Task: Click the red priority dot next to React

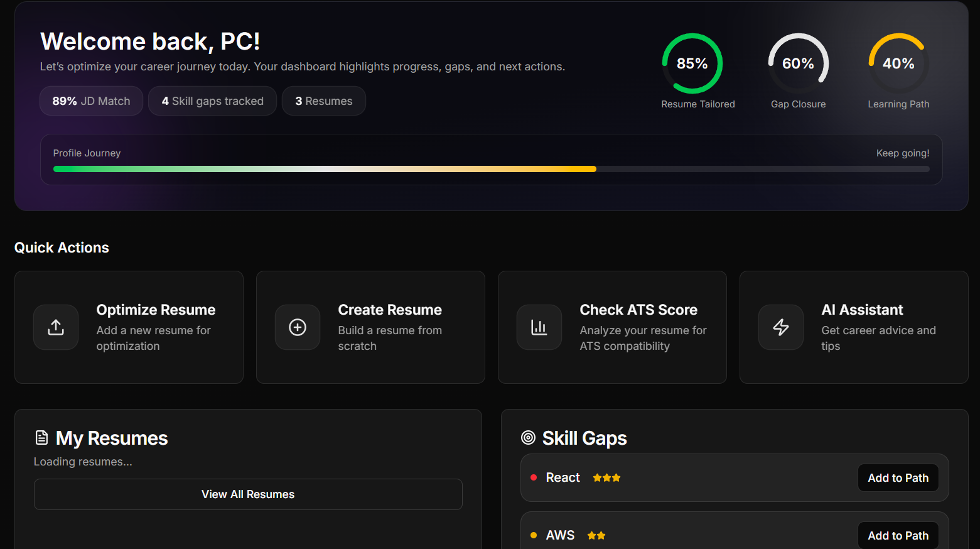Action: [534, 478]
